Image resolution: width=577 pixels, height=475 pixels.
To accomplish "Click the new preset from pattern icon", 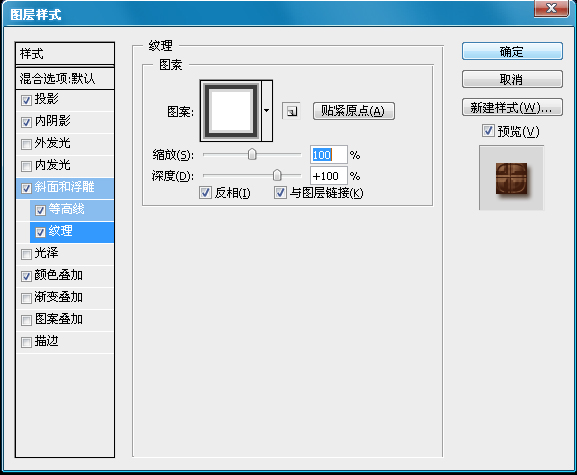I will coord(291,111).
